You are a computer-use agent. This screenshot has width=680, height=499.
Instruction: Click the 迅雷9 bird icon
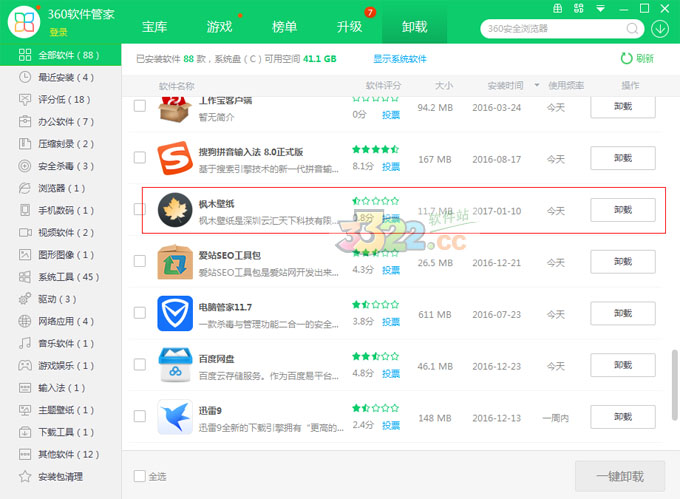(x=175, y=417)
